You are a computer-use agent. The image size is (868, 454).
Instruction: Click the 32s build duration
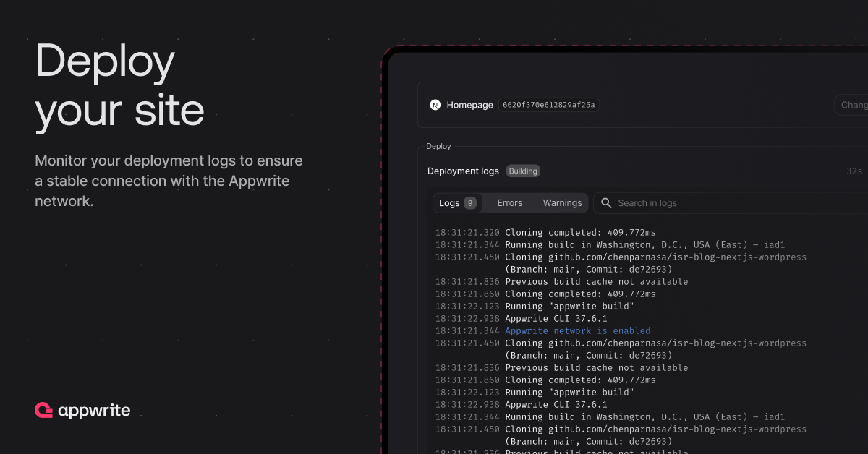point(854,171)
